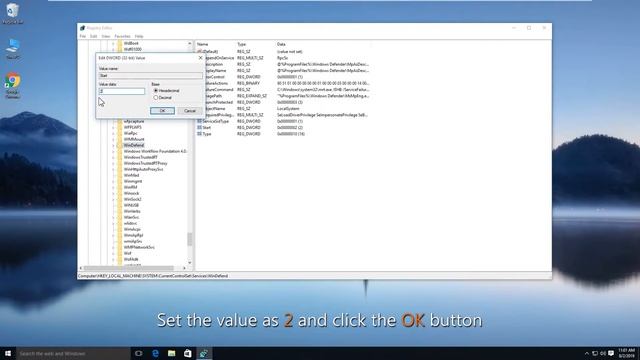Click the Registry Editor title bar icon
Viewport: 640px width, 360px height.
pyautogui.click(x=82, y=28)
